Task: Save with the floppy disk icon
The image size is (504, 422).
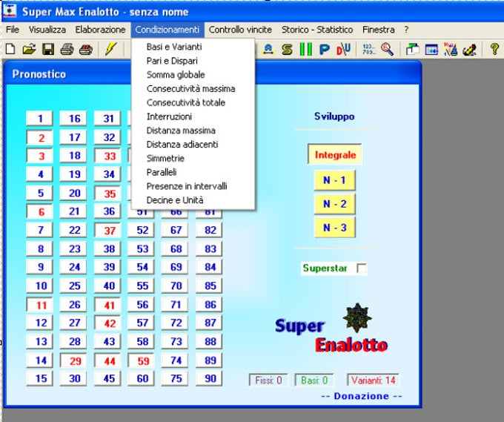Action: click(48, 49)
